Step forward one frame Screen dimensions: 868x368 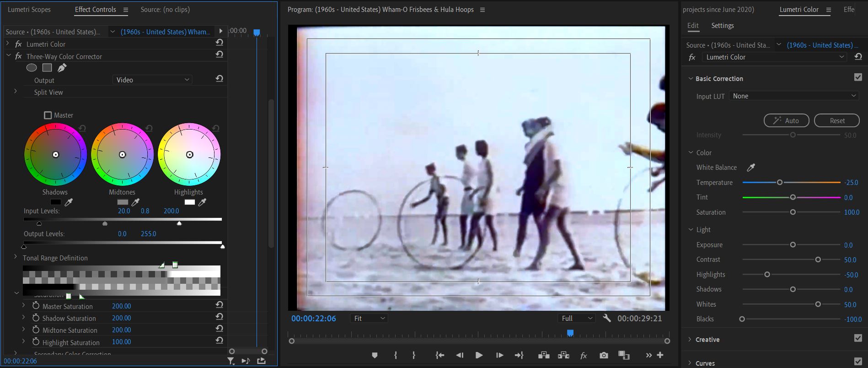[499, 355]
